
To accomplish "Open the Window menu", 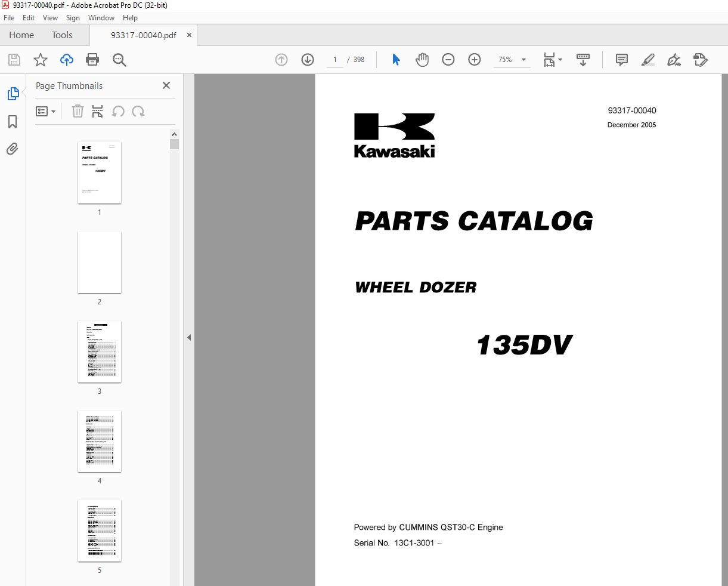I will [101, 18].
